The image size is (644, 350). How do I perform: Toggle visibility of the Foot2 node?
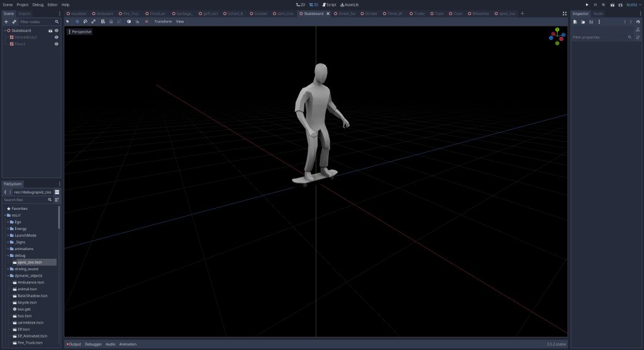click(57, 44)
